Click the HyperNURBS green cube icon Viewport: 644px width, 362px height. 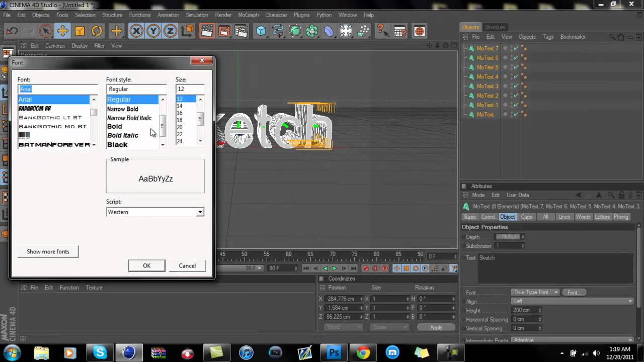point(295,31)
